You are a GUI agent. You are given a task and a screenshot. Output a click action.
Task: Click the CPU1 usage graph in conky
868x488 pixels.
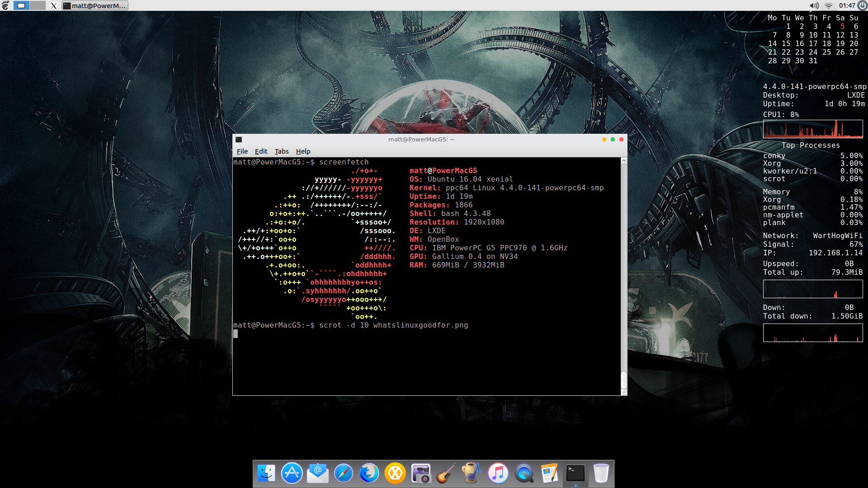tap(813, 129)
